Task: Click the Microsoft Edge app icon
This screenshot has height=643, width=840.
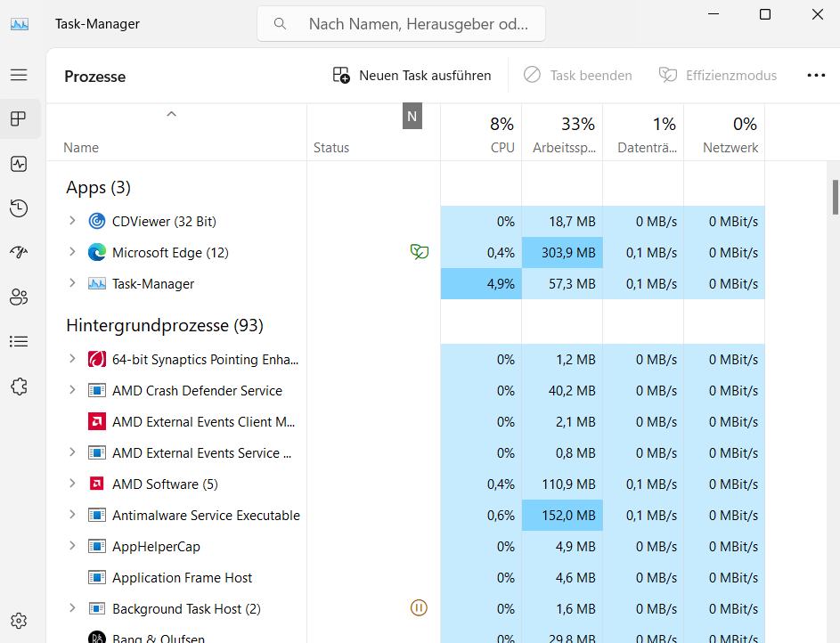Action: click(97, 253)
